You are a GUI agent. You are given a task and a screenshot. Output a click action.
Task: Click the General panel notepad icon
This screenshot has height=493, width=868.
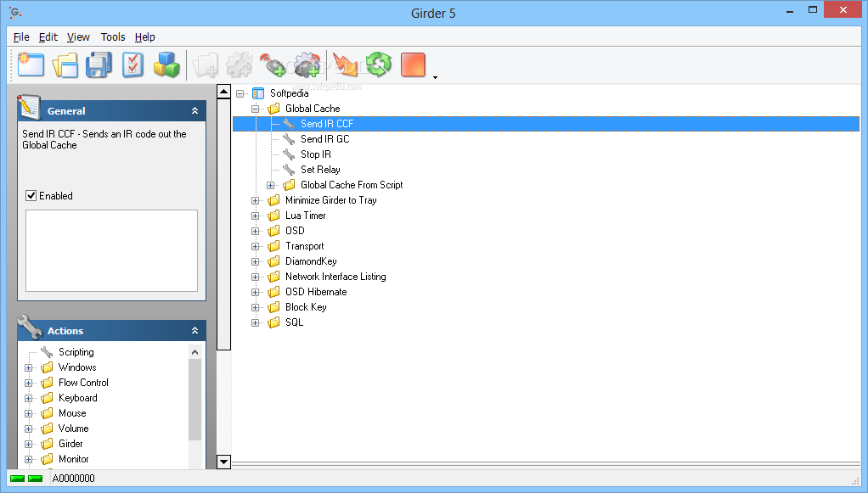click(x=29, y=107)
